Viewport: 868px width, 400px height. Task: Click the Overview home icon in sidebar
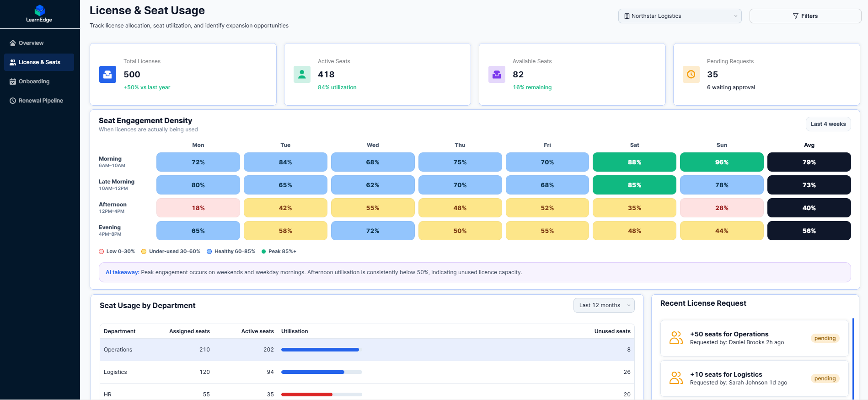click(x=13, y=43)
